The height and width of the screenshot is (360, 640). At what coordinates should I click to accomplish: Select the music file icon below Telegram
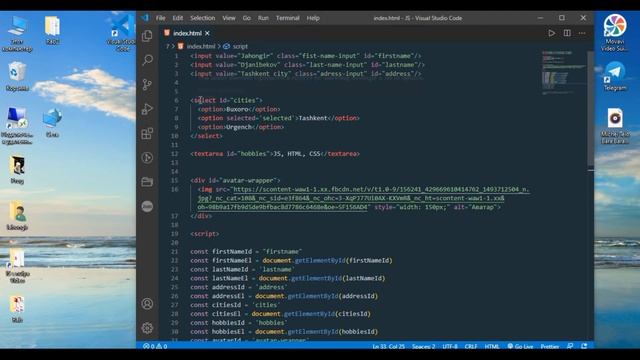(x=615, y=126)
